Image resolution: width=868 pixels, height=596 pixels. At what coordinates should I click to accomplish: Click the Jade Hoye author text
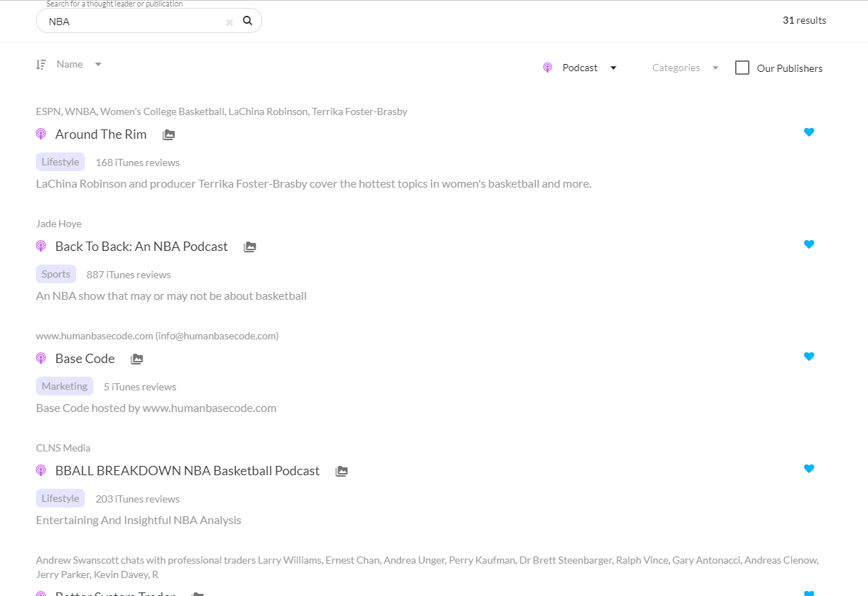[59, 224]
